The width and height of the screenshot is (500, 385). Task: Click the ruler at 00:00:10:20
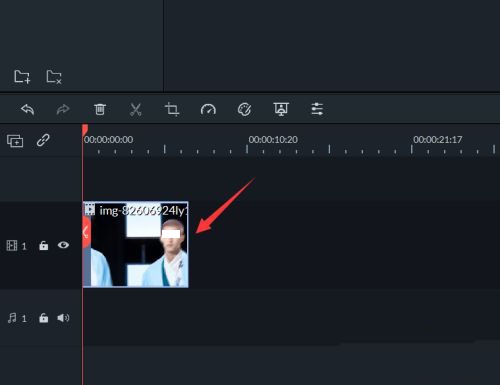[273, 140]
